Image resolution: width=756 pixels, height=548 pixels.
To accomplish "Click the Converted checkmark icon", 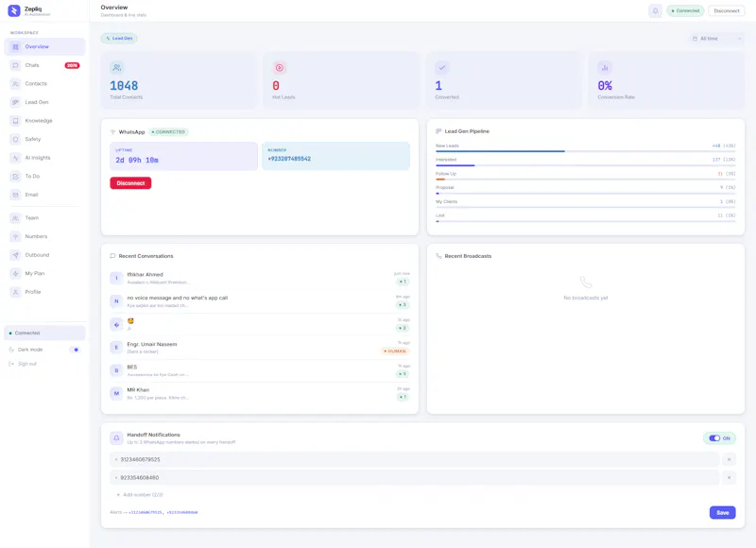I will [441, 67].
